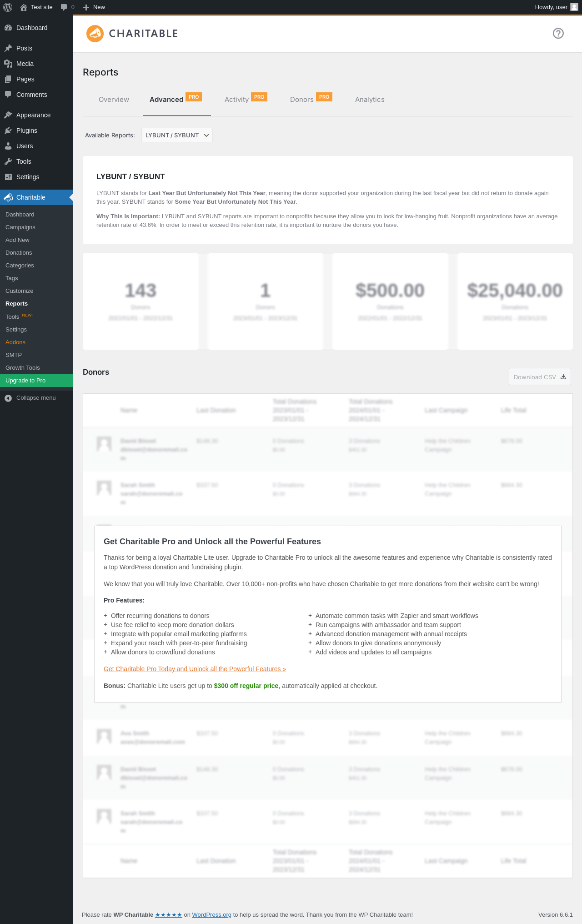Click the WordPress logo icon
The image size is (582, 924).
(8, 7)
